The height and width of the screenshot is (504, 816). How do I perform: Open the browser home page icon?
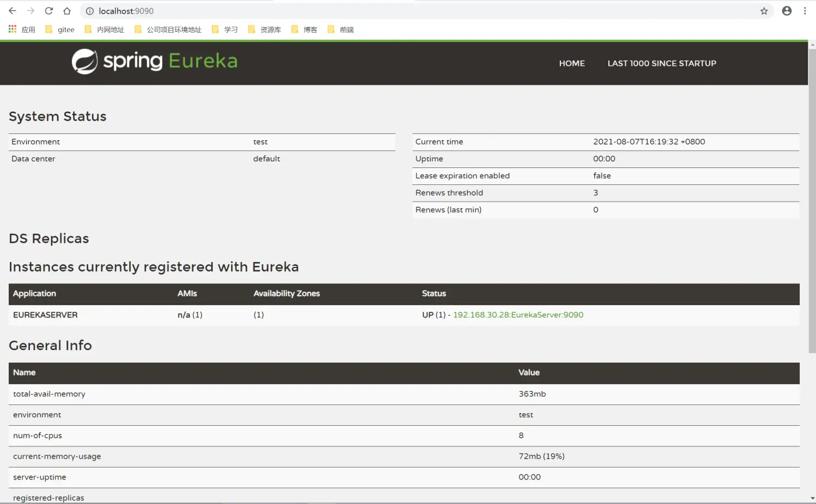pos(67,11)
